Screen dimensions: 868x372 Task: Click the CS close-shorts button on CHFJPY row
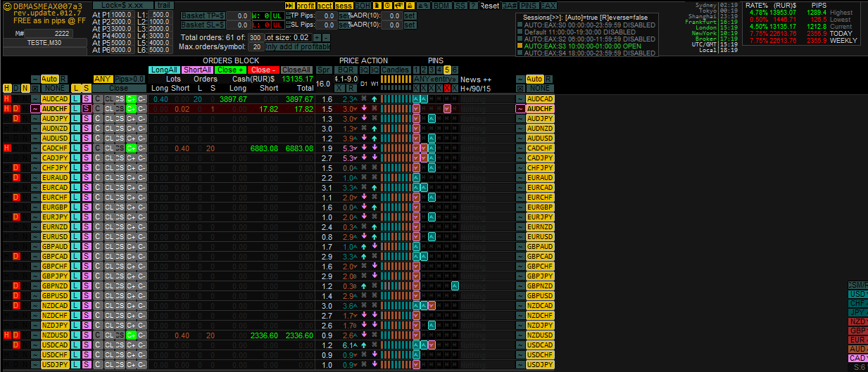pyautogui.click(x=120, y=168)
